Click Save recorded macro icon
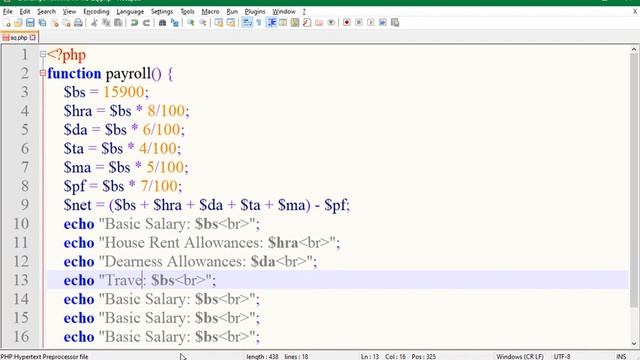Viewport: 640px width, 360px height. [x=395, y=23]
